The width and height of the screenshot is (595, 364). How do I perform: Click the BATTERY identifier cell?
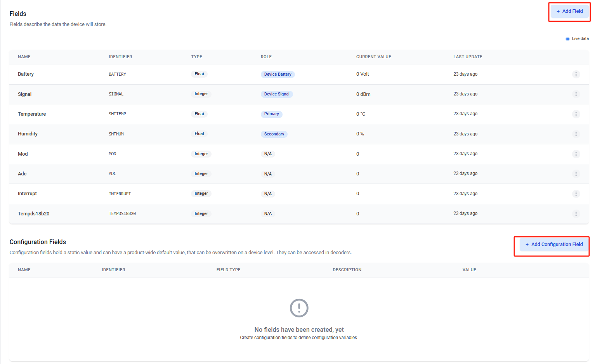pyautogui.click(x=117, y=74)
